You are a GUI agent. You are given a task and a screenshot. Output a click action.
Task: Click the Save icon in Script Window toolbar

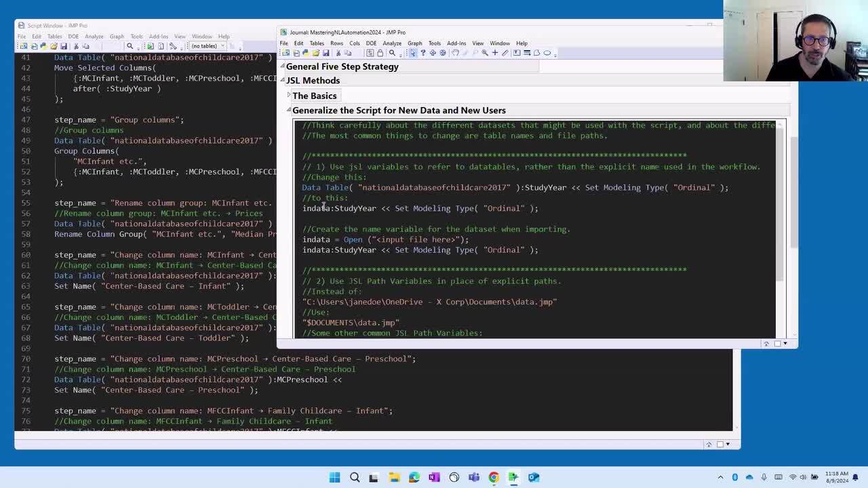pos(63,46)
